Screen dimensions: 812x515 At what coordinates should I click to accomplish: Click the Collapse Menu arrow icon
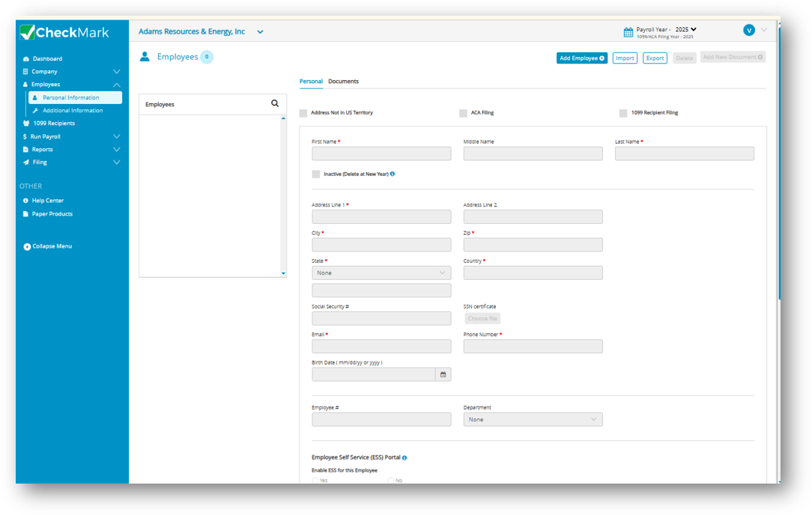pyautogui.click(x=27, y=247)
